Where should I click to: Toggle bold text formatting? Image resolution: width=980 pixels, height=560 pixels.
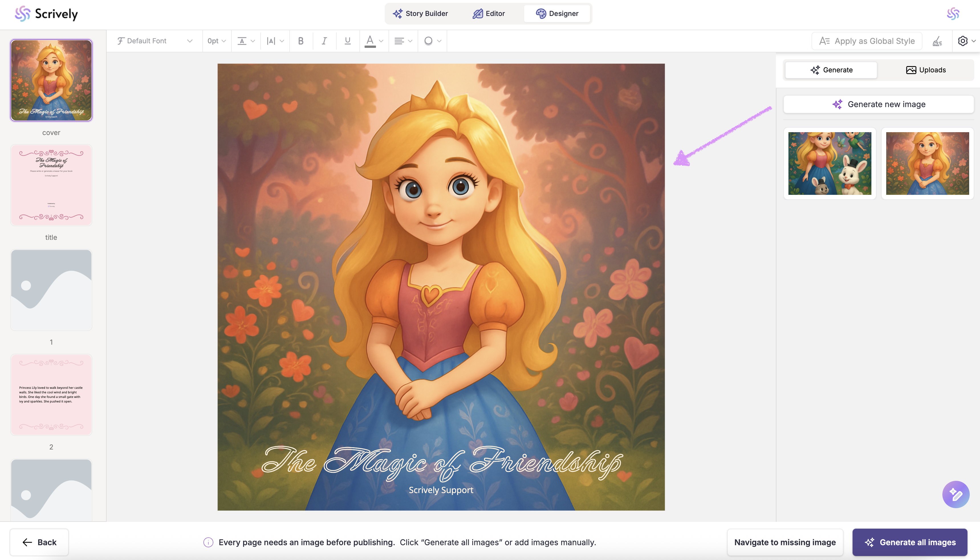click(301, 41)
